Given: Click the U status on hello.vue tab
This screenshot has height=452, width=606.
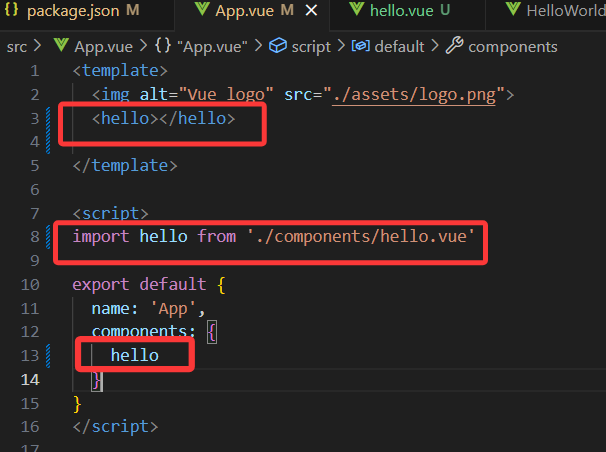Looking at the screenshot, I should coord(445,10).
